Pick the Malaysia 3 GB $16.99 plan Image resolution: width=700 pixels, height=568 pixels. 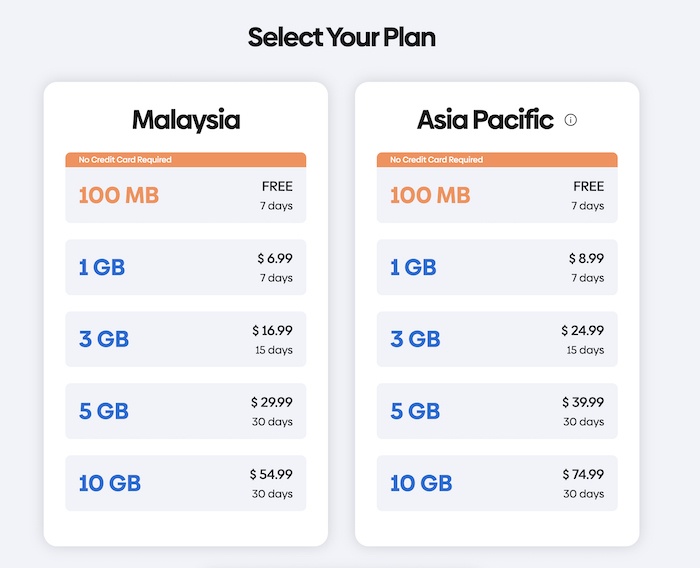185,339
